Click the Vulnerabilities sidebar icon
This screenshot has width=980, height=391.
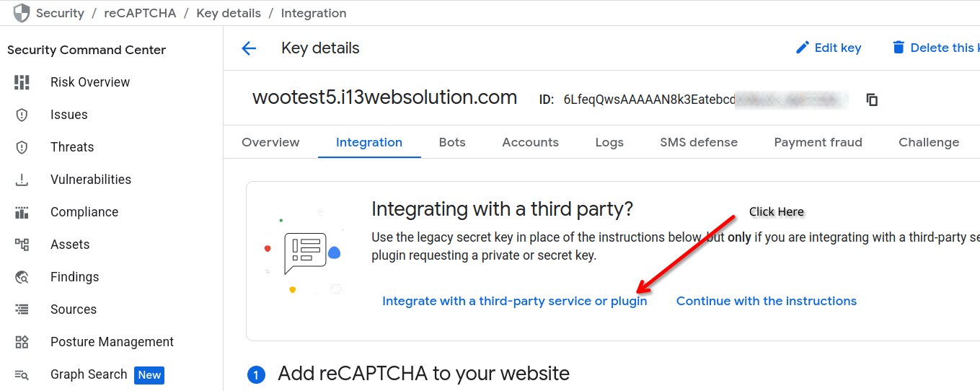(x=22, y=180)
